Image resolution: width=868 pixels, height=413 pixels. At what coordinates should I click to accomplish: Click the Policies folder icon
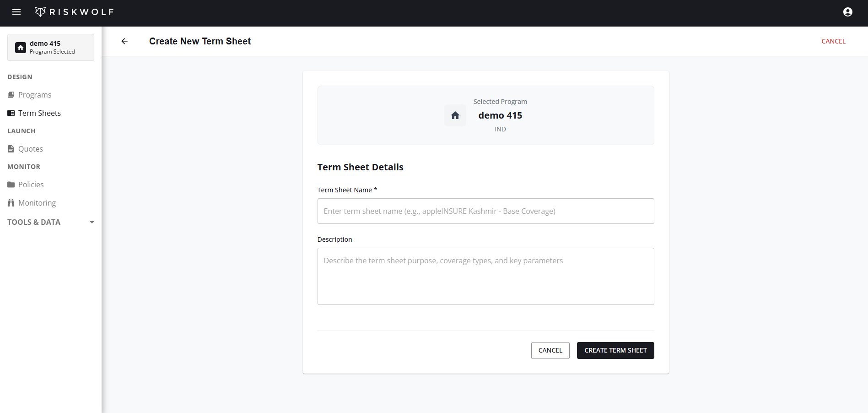[x=11, y=185]
